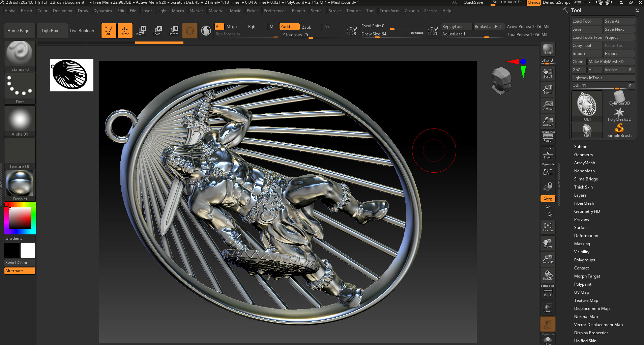
Task: Expand the Geometry section
Action: coord(584,155)
